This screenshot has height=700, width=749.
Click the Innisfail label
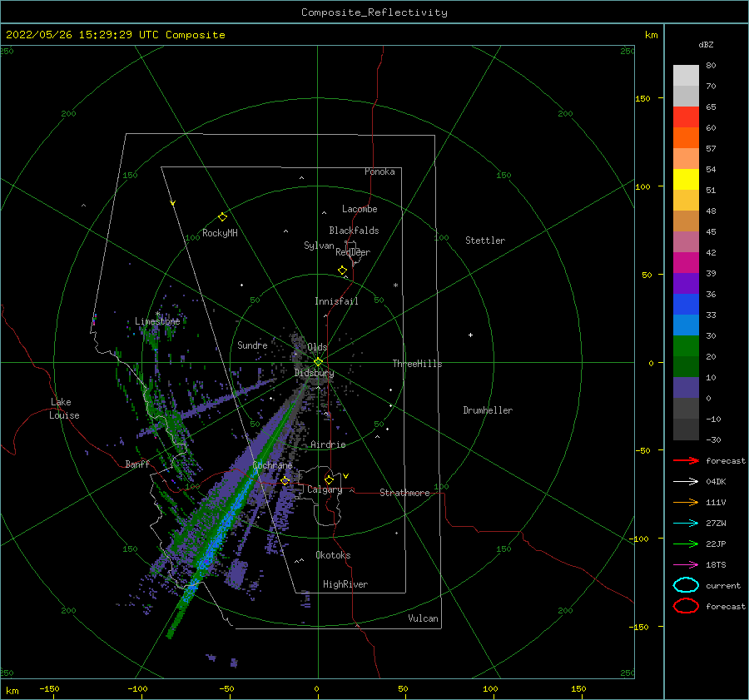pyautogui.click(x=336, y=301)
